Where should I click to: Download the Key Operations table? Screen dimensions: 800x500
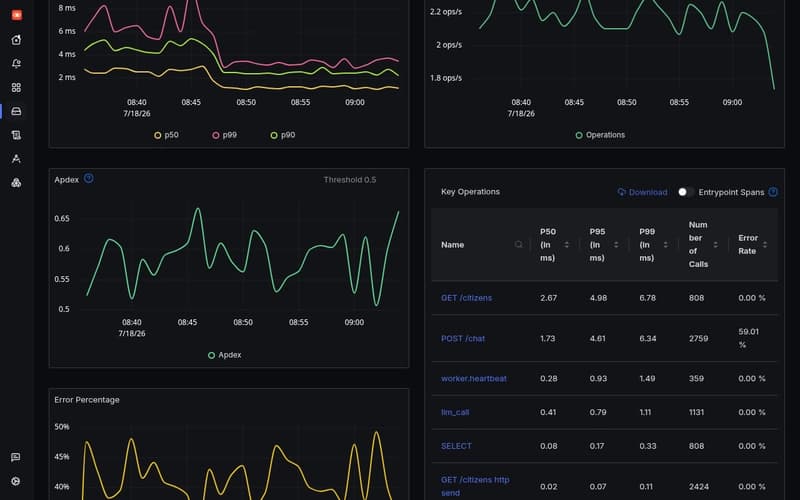click(x=642, y=192)
